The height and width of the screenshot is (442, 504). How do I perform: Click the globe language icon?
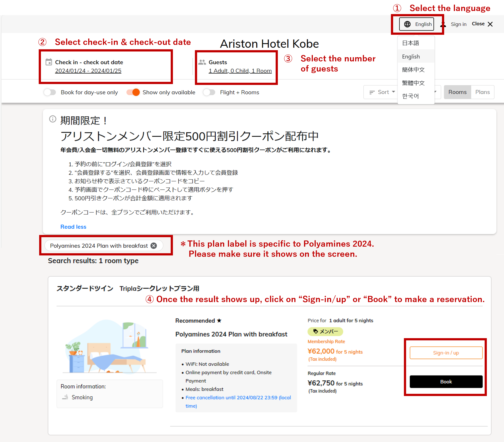click(x=407, y=24)
